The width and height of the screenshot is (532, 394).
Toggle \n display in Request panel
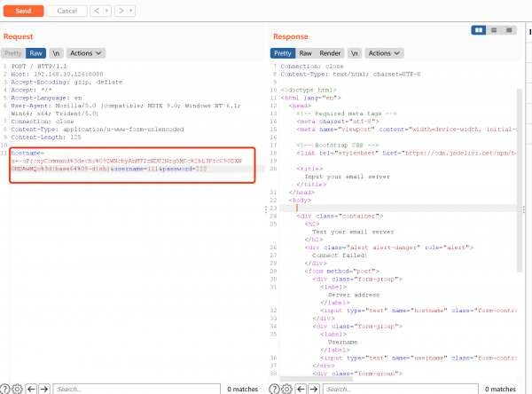click(56, 53)
